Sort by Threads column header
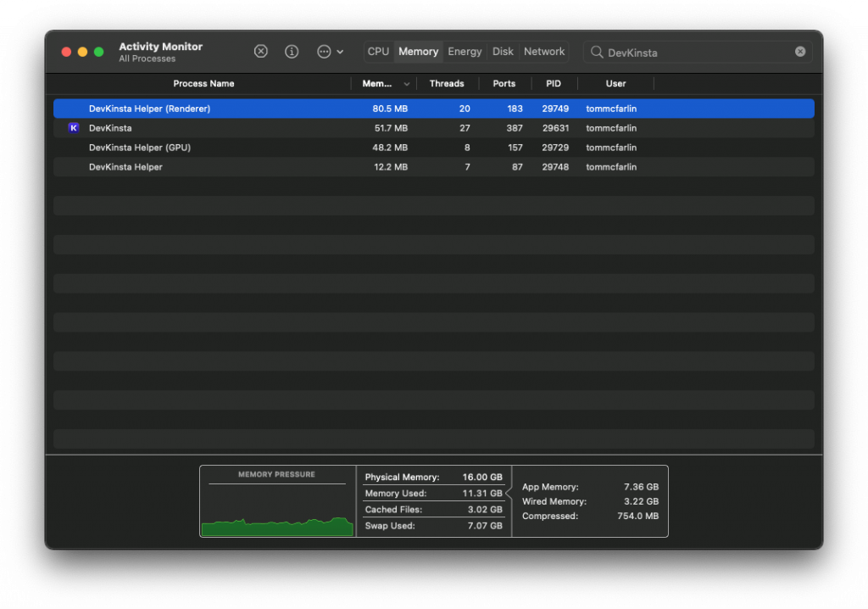The width and height of the screenshot is (868, 609). coord(447,84)
